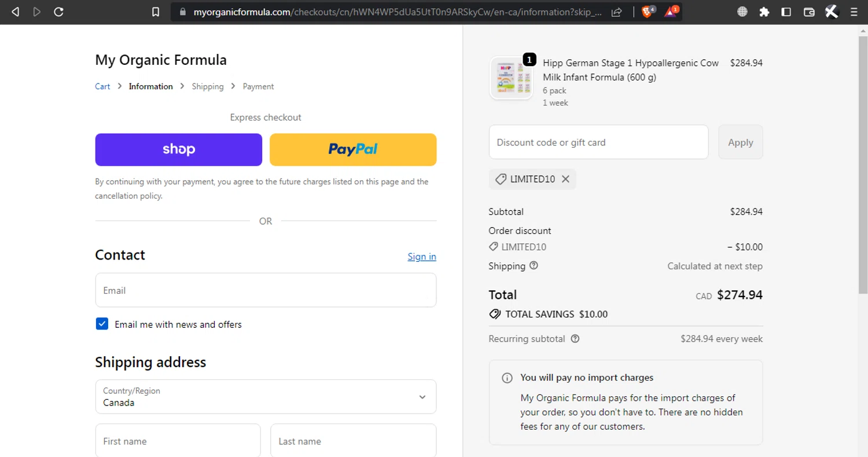Click the globe icon in browser toolbar
The height and width of the screenshot is (457, 868).
[742, 12]
